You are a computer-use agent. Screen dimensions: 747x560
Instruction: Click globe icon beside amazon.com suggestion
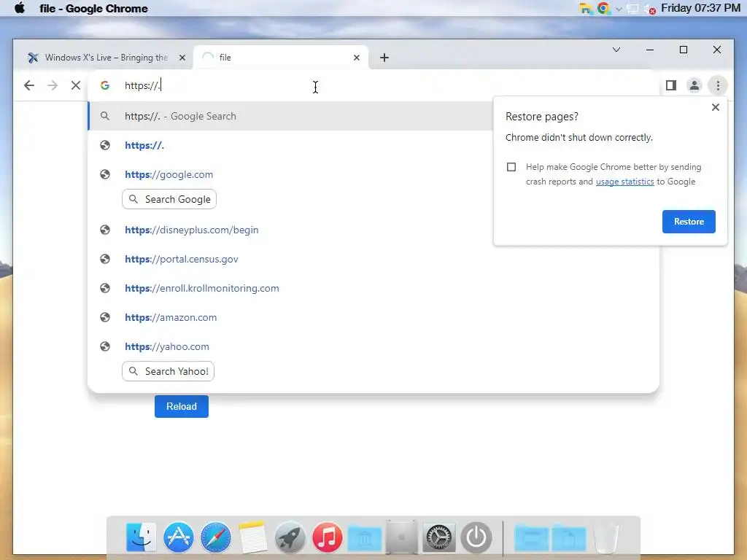coord(105,317)
